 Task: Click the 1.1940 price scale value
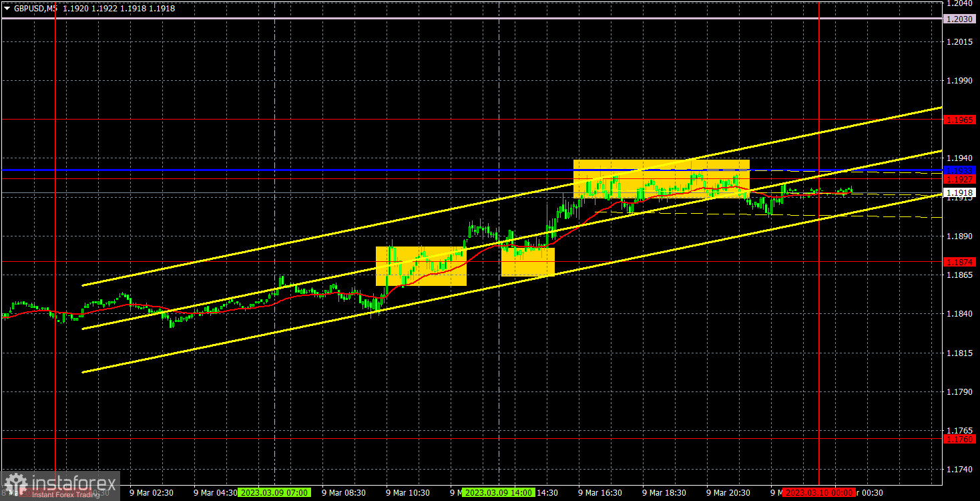point(960,158)
